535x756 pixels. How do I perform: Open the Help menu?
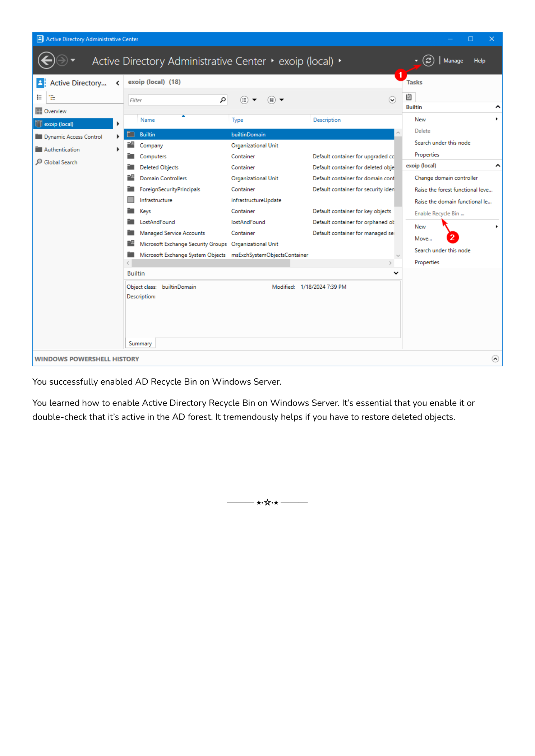479,61
